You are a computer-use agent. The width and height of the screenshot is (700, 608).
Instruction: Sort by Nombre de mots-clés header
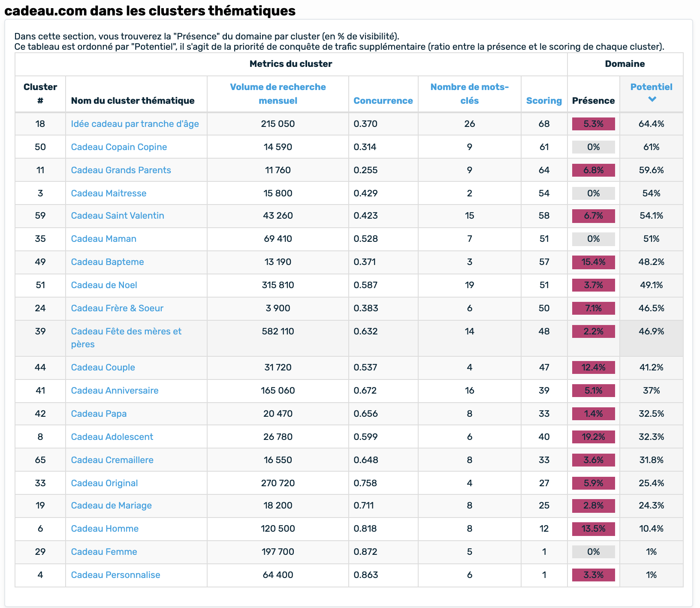(470, 93)
